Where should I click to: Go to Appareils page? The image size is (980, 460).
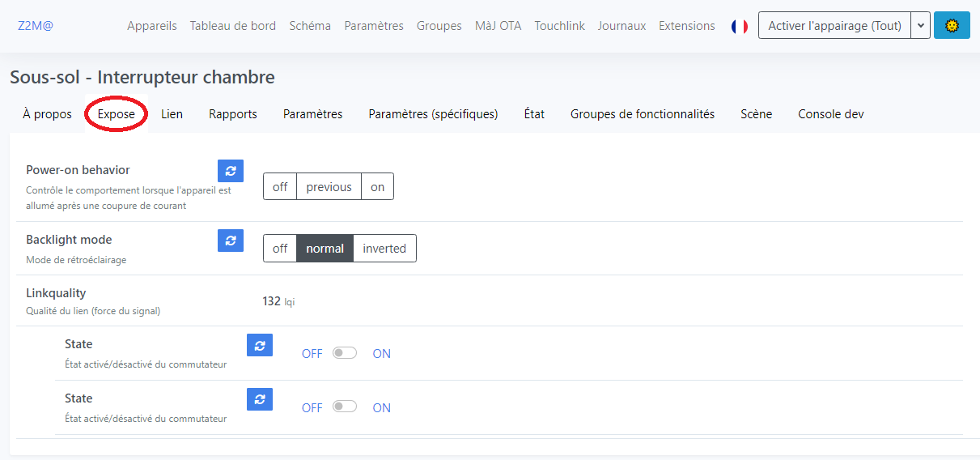[x=152, y=26]
